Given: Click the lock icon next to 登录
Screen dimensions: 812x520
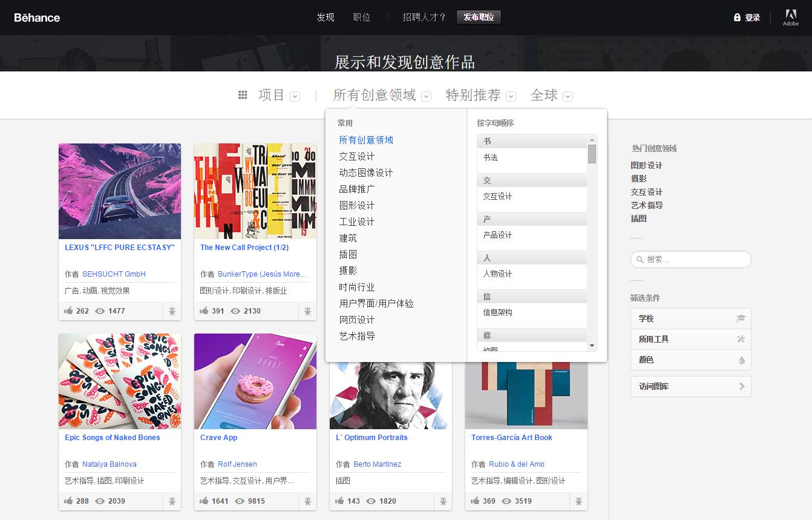Looking at the screenshot, I should click(737, 17).
